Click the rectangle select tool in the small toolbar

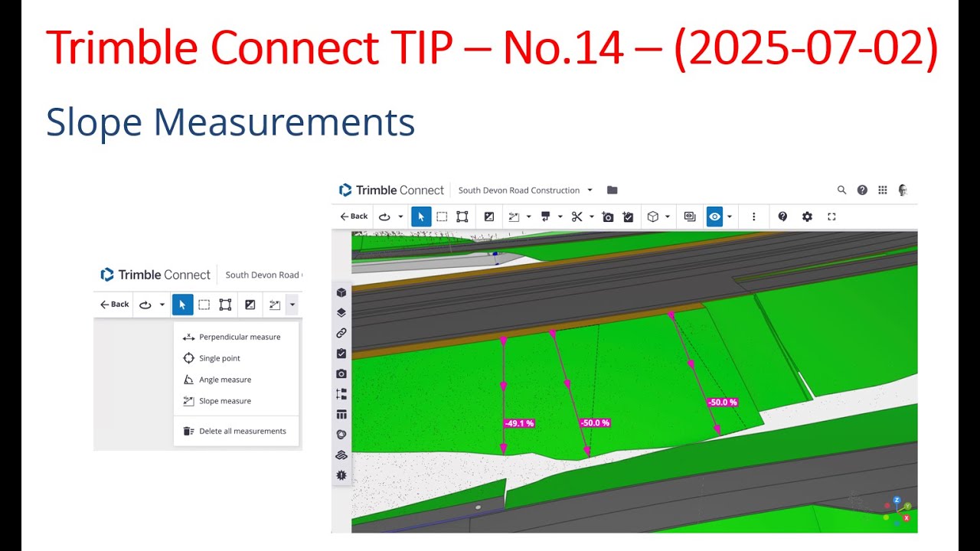204,305
